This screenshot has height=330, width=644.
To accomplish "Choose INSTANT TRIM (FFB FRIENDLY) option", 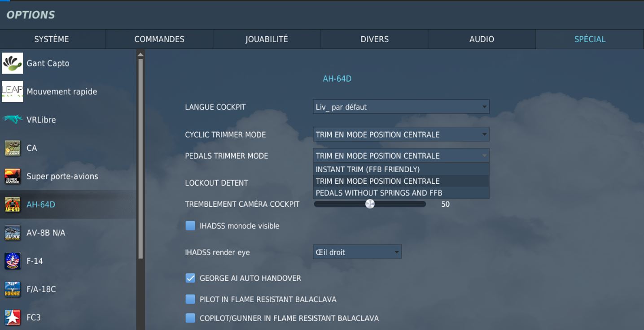I will [x=401, y=169].
